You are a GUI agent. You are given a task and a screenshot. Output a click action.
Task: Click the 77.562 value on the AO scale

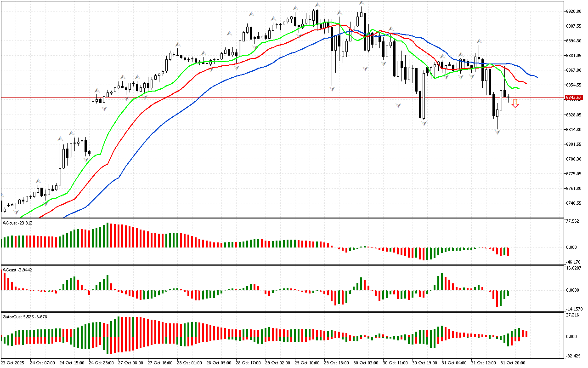(572, 221)
